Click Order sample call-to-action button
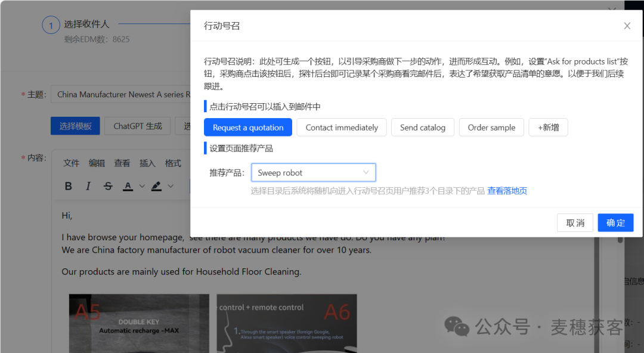The height and width of the screenshot is (353, 644). click(491, 127)
